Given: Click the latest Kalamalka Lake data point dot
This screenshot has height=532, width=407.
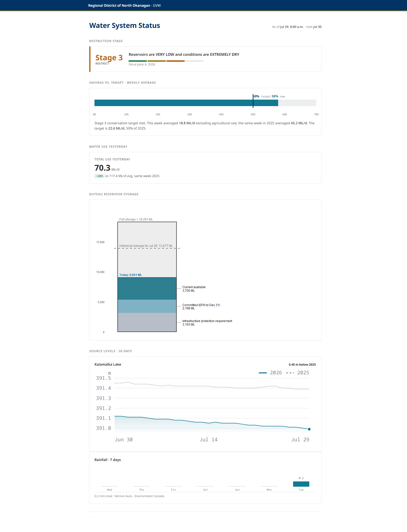Looking at the screenshot, I should coord(309,429).
